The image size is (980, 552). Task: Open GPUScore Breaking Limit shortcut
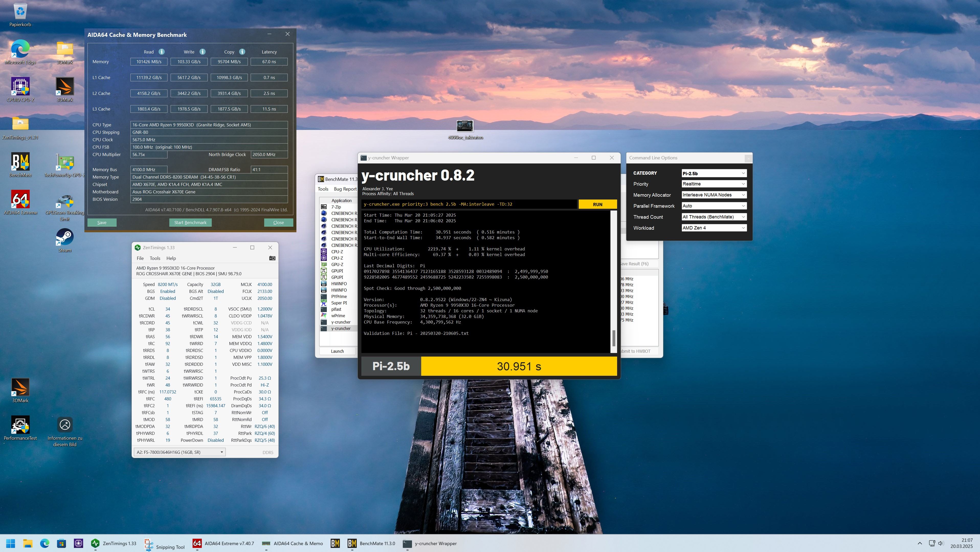65,202
